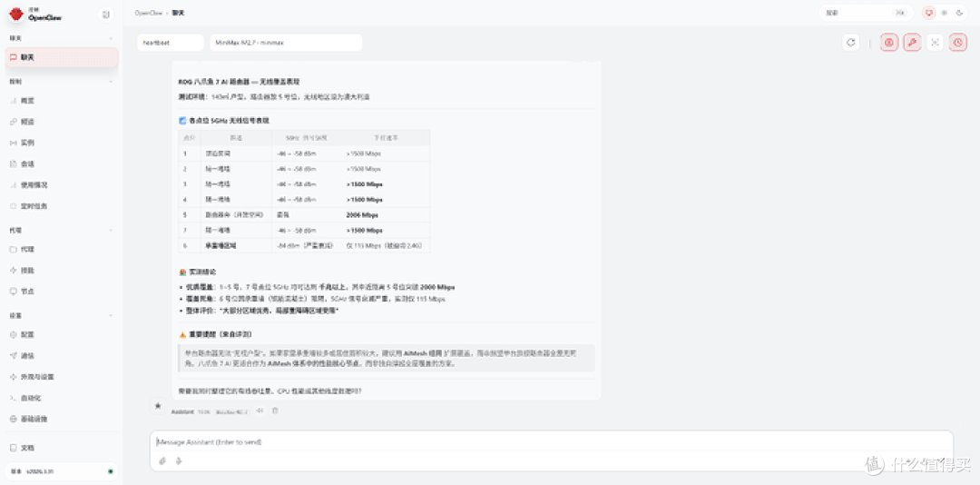
Task: Click the version v2026.3.31 status pill
Action: tap(62, 471)
